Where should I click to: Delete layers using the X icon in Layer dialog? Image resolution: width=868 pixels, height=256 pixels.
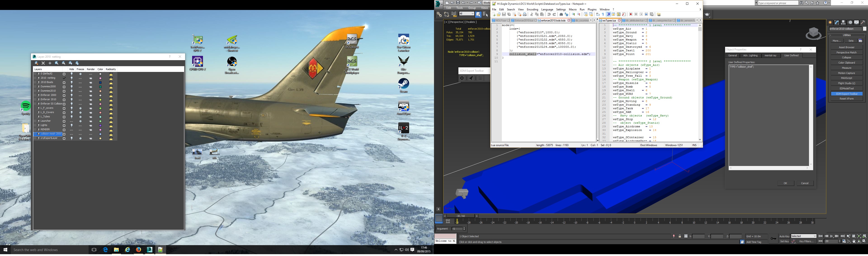tap(43, 63)
